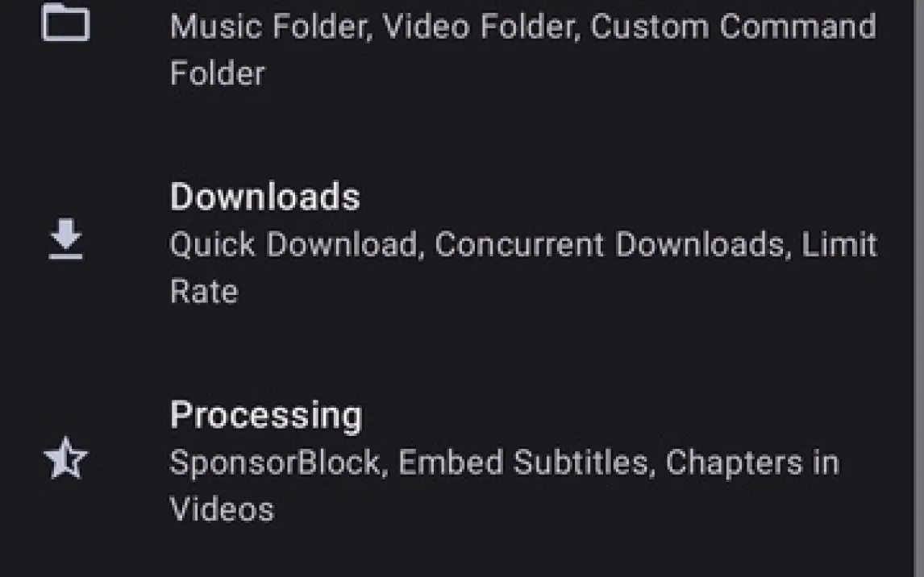Click the word 'Rate' under Downloads
This screenshot has height=577, width=924.
tap(203, 291)
